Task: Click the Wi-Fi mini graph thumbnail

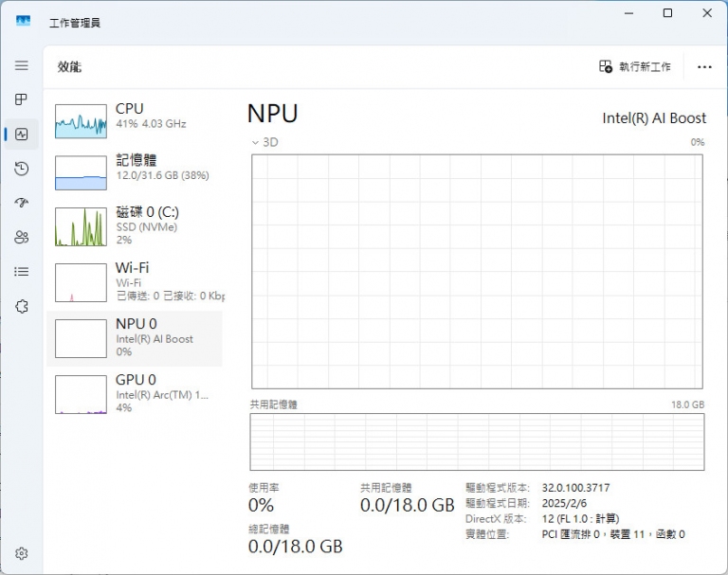Action: tap(81, 282)
